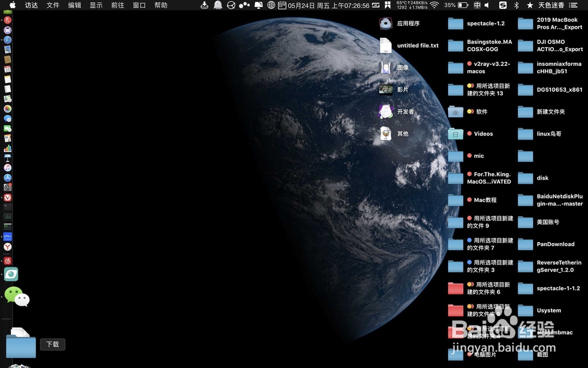Screen dimensions: 588x368
Task: Click the 天色迷香 user name in menu bar
Action: pyautogui.click(x=552, y=5)
